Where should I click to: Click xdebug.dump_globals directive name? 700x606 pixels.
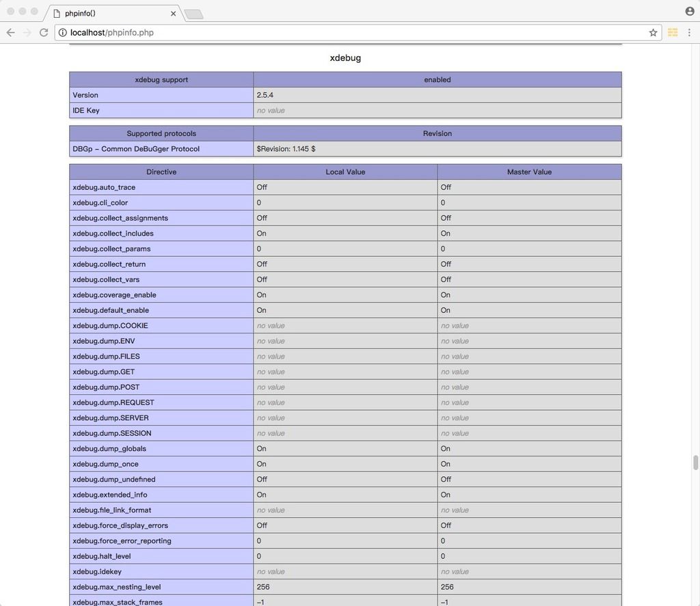coord(109,449)
